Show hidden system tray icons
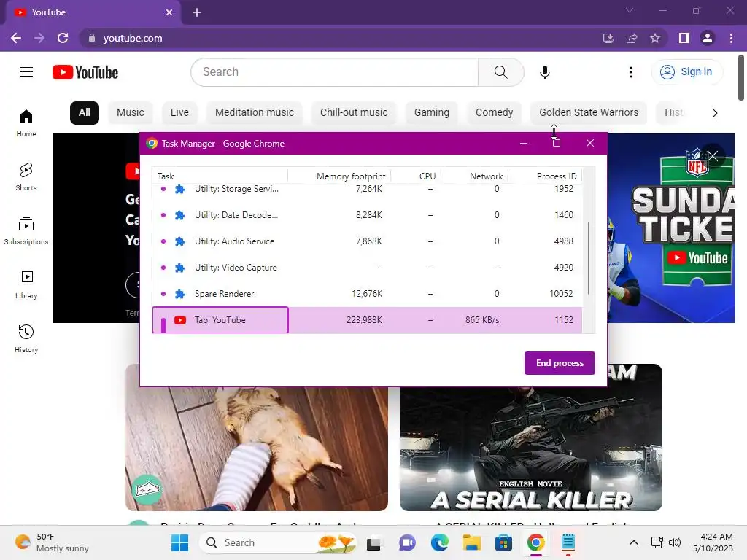 pos(634,542)
